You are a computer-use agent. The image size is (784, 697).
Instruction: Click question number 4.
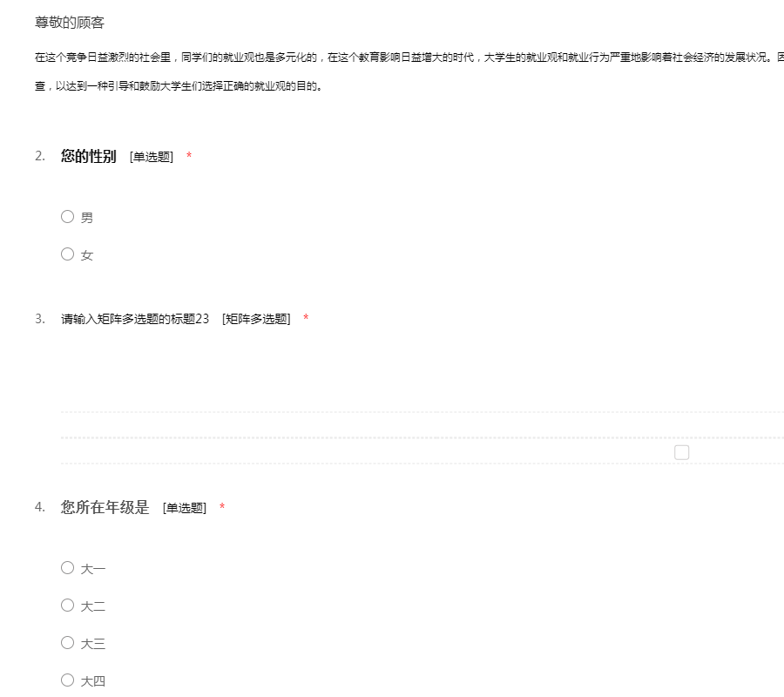pos(40,507)
